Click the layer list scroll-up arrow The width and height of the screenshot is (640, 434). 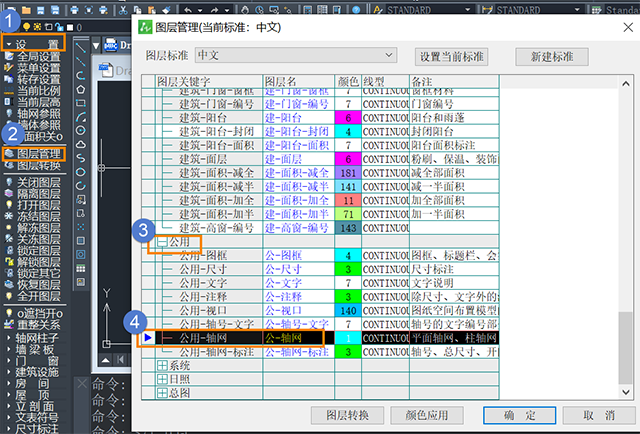626,83
